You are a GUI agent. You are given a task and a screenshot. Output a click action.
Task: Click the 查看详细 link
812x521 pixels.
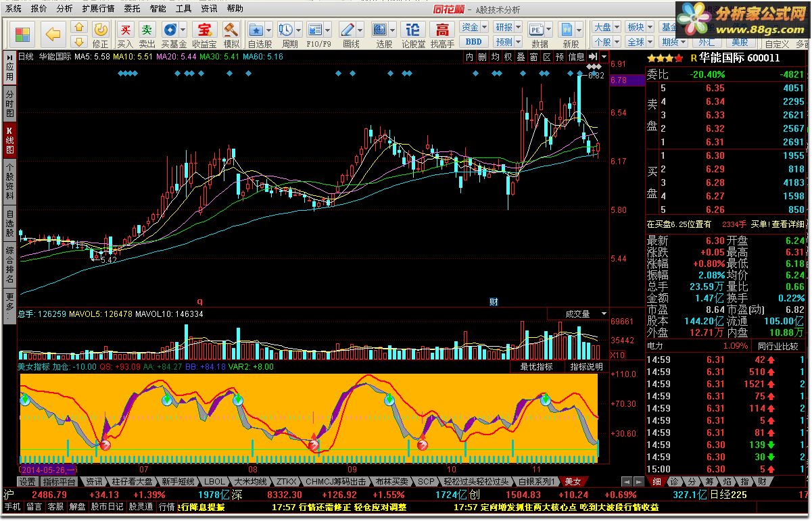coord(788,224)
